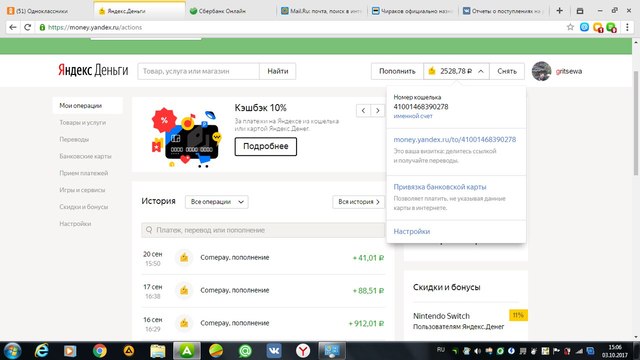This screenshot has height=360, width=640.
Task: Open a new browser tab with plus icon
Action: pos(560,11)
